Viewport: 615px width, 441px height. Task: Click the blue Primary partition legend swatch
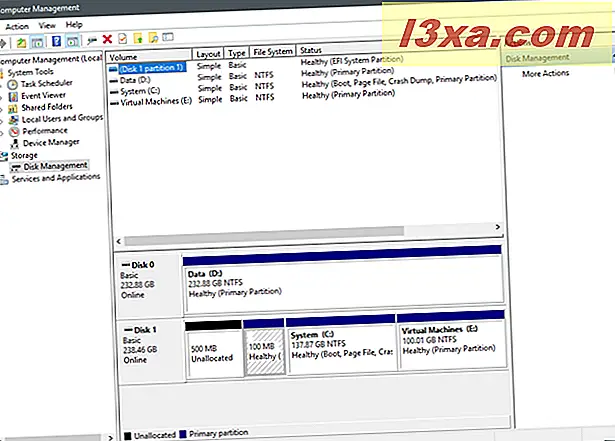tap(182, 434)
